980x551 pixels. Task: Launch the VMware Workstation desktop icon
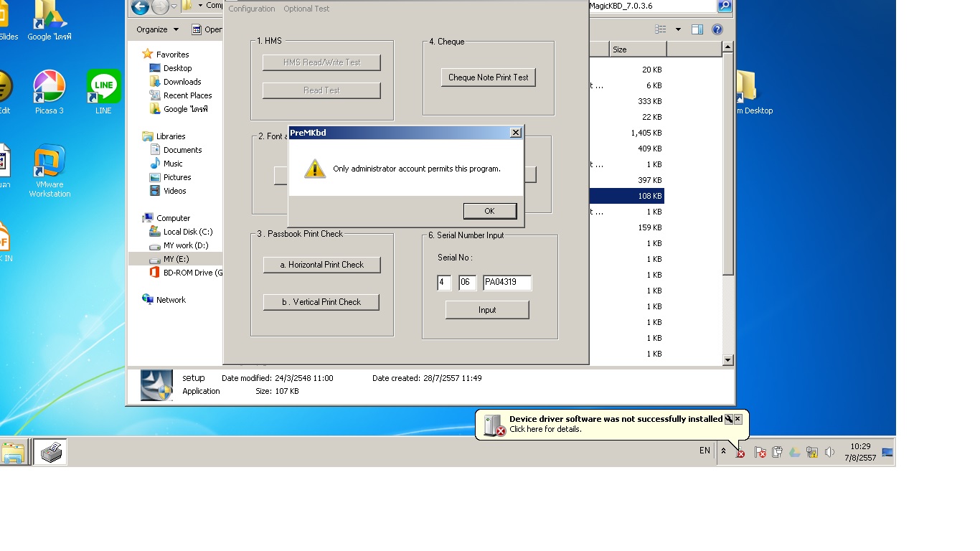pos(50,171)
